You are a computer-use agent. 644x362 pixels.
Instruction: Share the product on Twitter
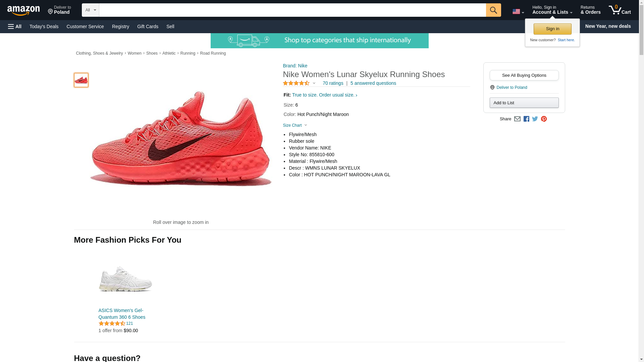tap(535, 119)
